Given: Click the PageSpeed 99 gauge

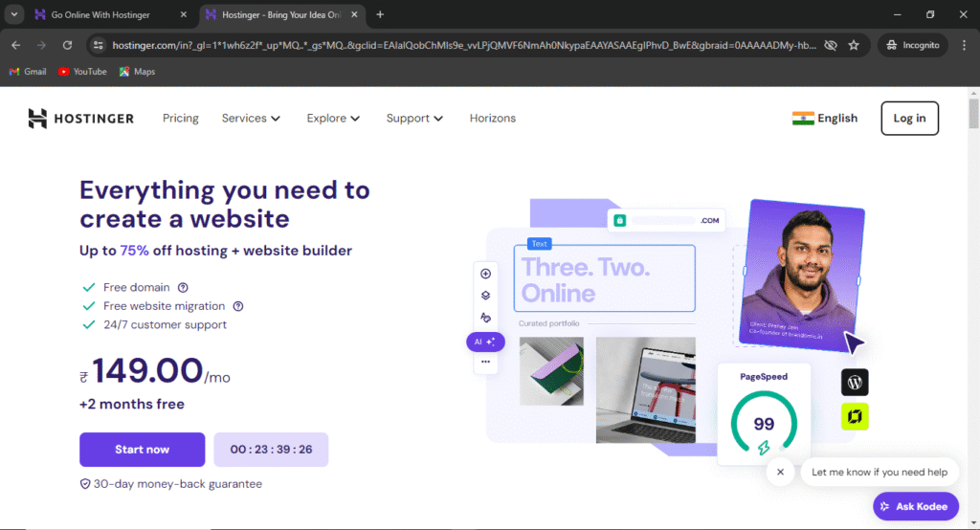Looking at the screenshot, I should click(x=764, y=423).
